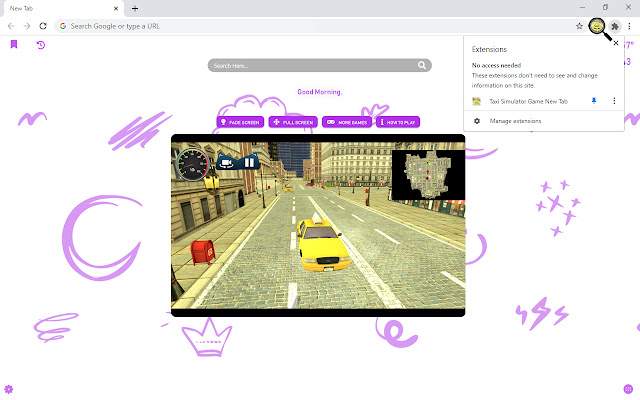Open Manage extensions
The height and width of the screenshot is (400, 640).
544,121
